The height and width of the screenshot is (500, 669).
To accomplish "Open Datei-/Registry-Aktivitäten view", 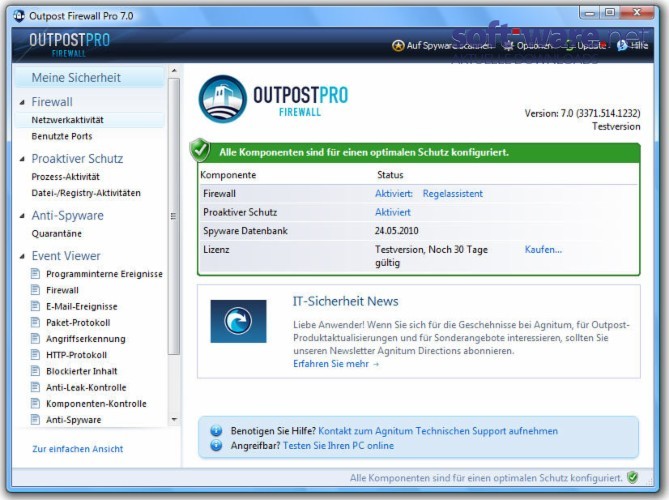I will coord(86,193).
